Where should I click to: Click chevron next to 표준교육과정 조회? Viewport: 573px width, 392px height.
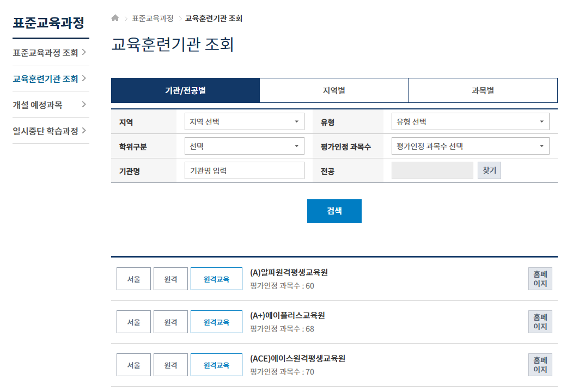[84, 52]
